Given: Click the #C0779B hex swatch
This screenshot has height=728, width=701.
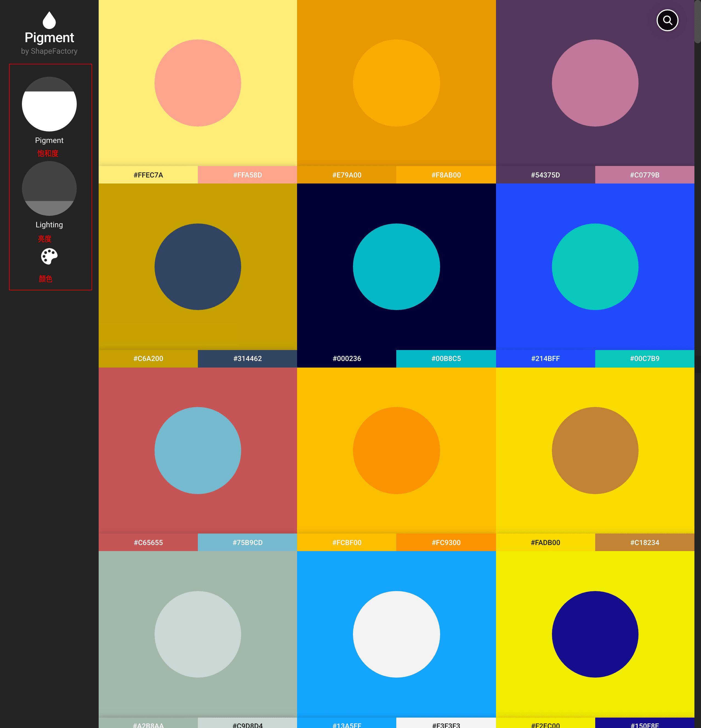Looking at the screenshot, I should click(x=645, y=175).
